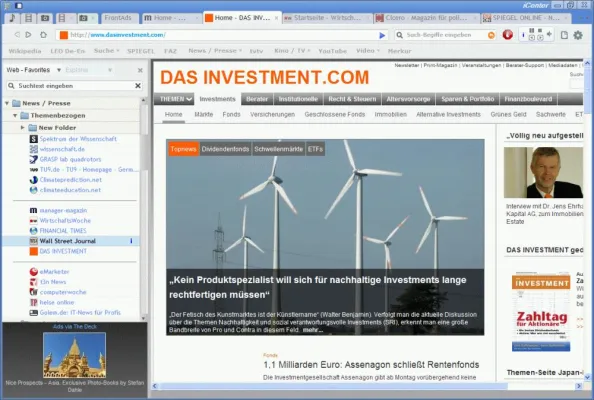The height and width of the screenshot is (400, 594).
Task: Select the Schwellenmärkte slider tab
Action: click(278, 149)
